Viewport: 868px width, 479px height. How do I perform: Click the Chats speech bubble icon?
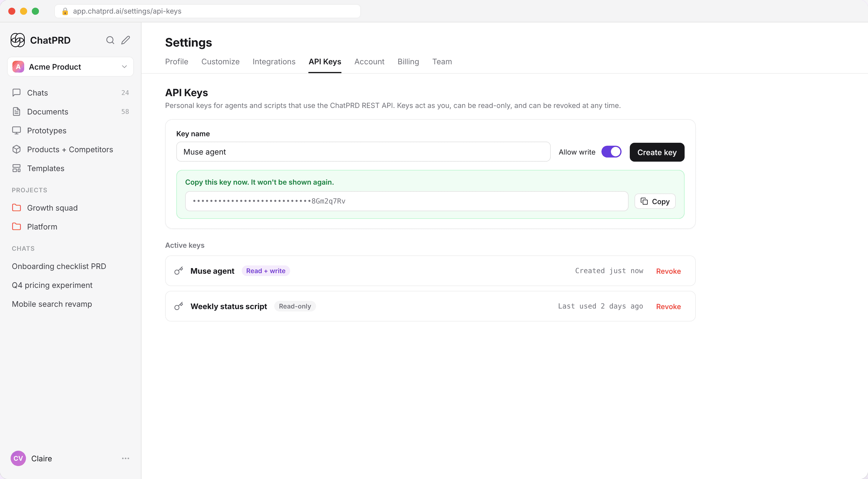[17, 93]
